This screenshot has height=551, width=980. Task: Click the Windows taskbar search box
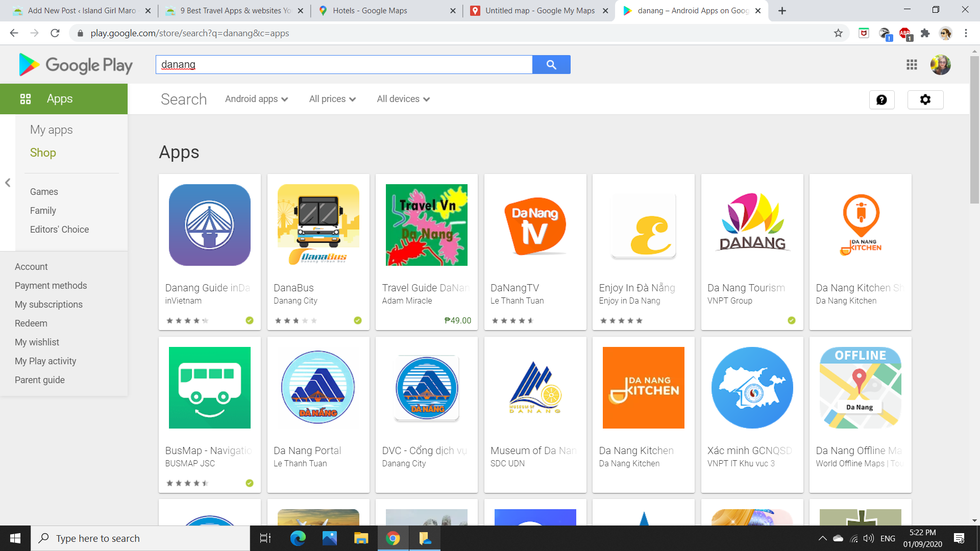(x=140, y=538)
